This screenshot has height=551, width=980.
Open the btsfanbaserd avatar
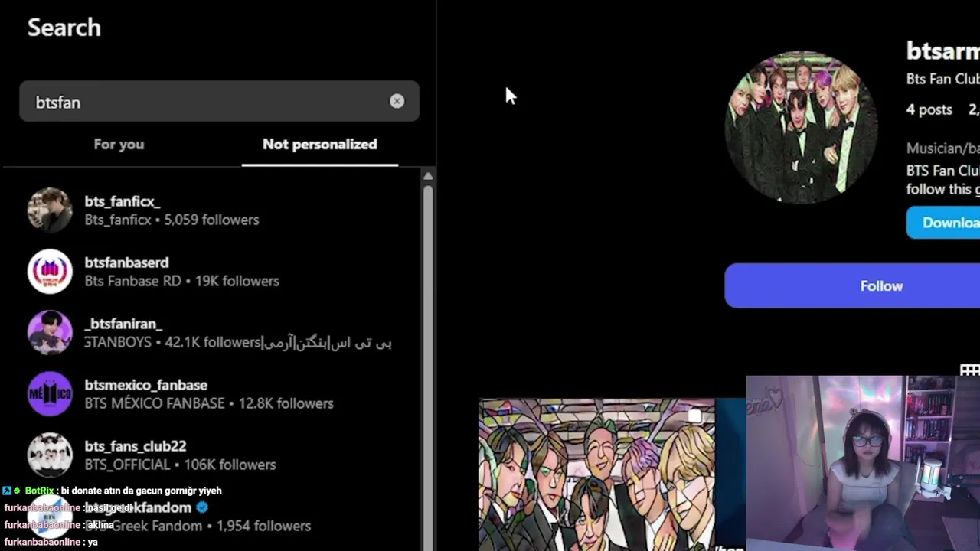pyautogui.click(x=50, y=271)
